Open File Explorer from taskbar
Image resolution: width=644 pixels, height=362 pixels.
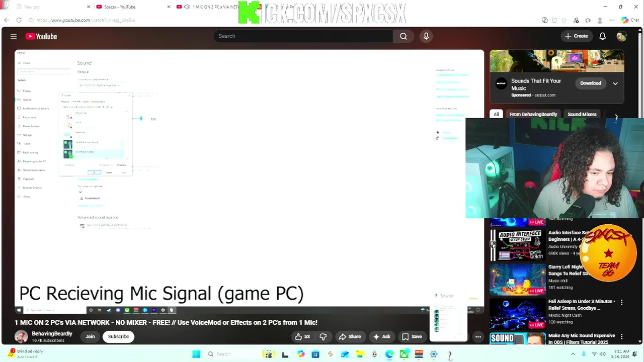360,354
